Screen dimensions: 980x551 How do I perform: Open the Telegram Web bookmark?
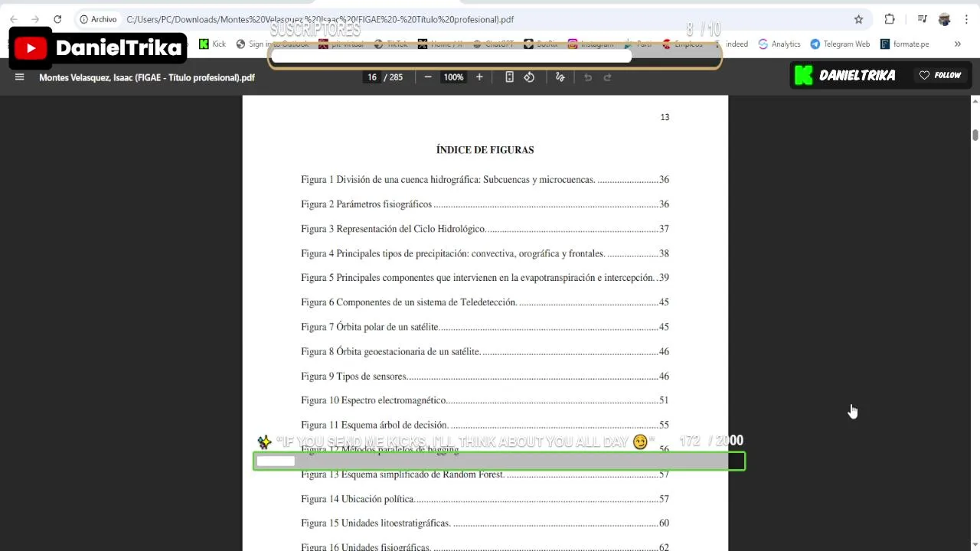coord(840,44)
